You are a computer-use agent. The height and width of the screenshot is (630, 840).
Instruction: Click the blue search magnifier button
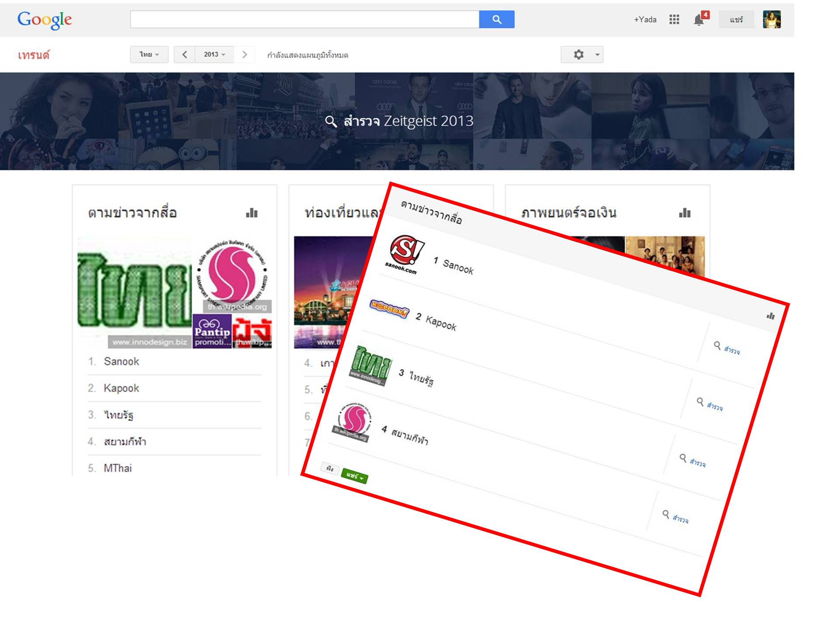497,19
